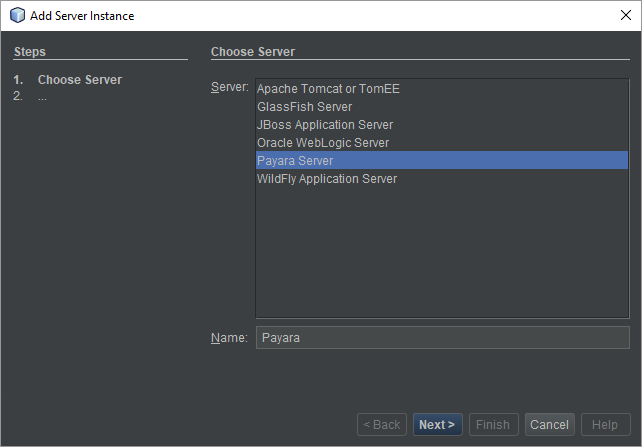Focus the Name field containing Payara
This screenshot has height=447, width=642.
(x=443, y=338)
